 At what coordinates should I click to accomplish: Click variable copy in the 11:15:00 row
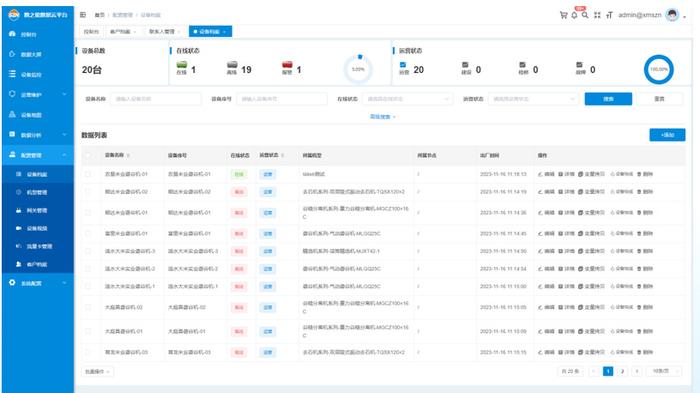pyautogui.click(x=592, y=286)
